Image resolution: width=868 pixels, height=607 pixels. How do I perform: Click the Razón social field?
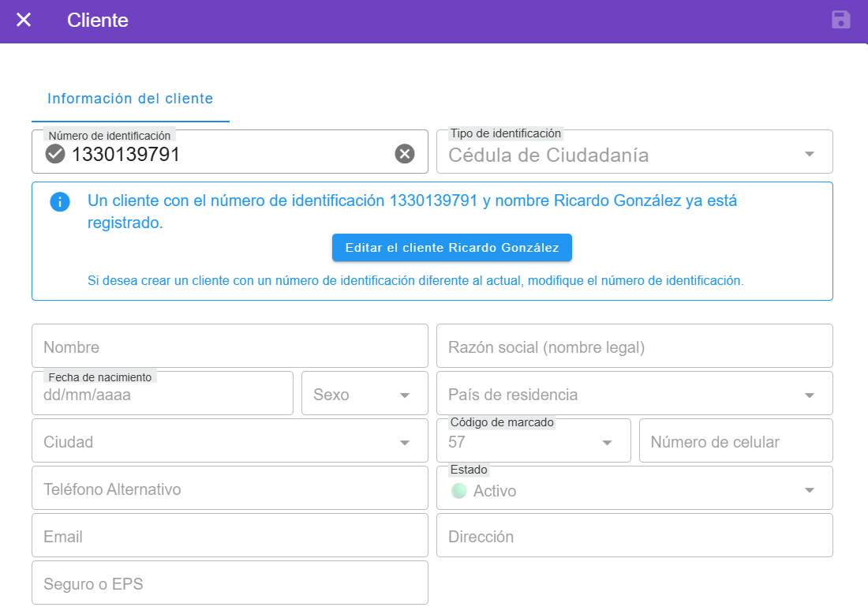pyautogui.click(x=634, y=347)
